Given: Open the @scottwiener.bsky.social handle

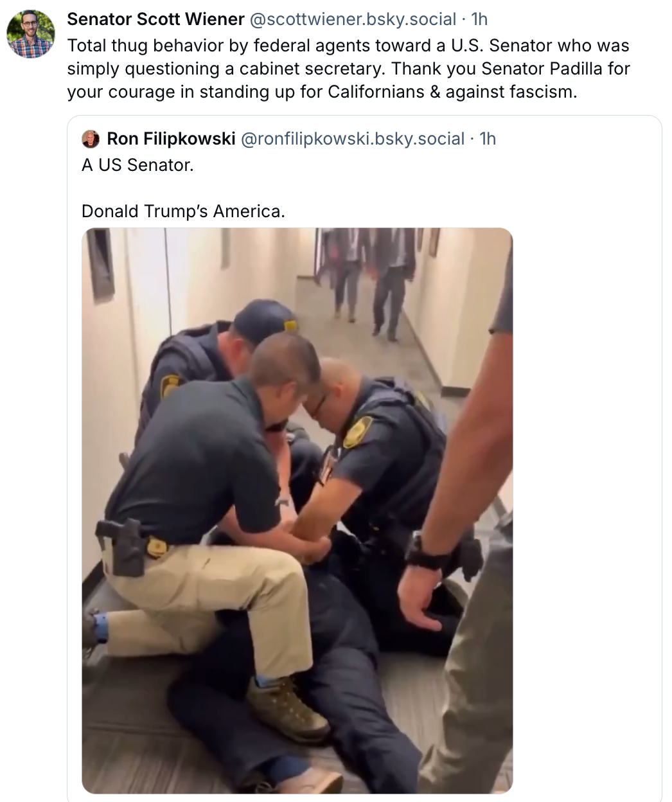Looking at the screenshot, I should coord(352,19).
